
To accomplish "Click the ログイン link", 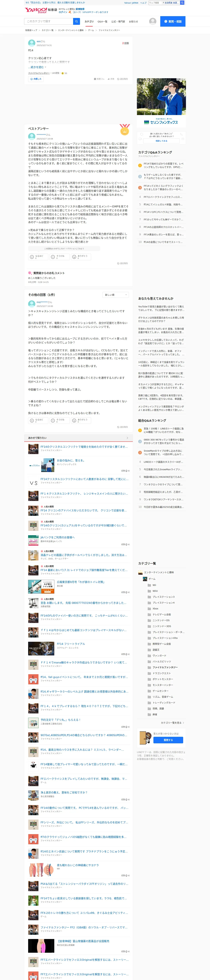I will tap(63, 12).
